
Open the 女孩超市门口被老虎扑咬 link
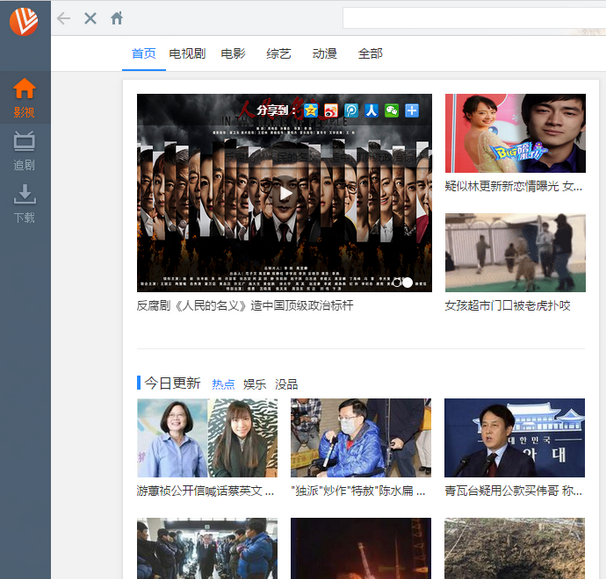click(507, 306)
